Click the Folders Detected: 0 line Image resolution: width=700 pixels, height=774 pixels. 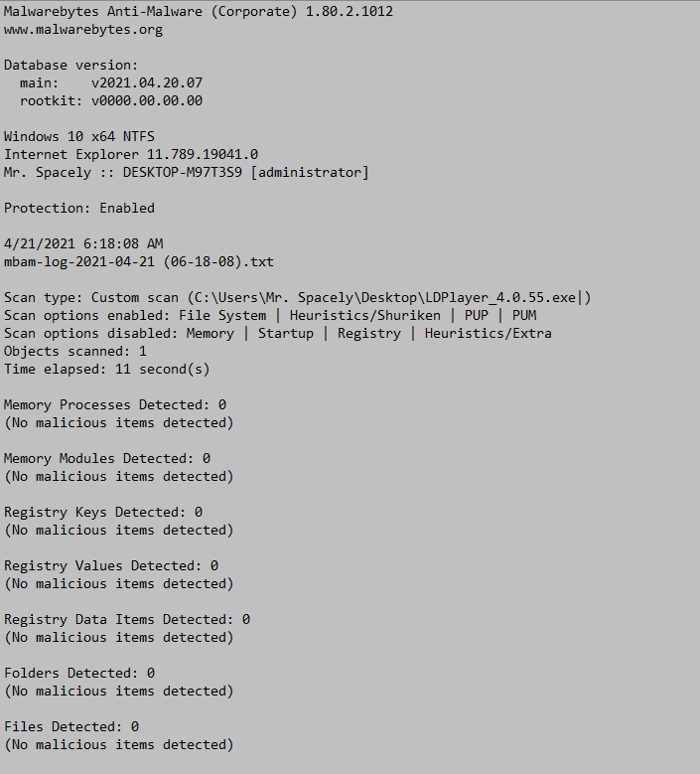(79, 674)
